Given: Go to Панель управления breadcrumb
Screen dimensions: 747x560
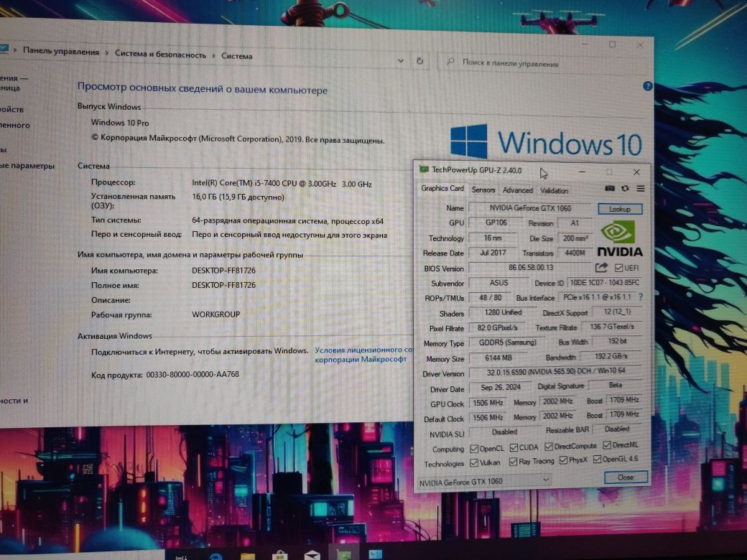Looking at the screenshot, I should click(x=61, y=52).
